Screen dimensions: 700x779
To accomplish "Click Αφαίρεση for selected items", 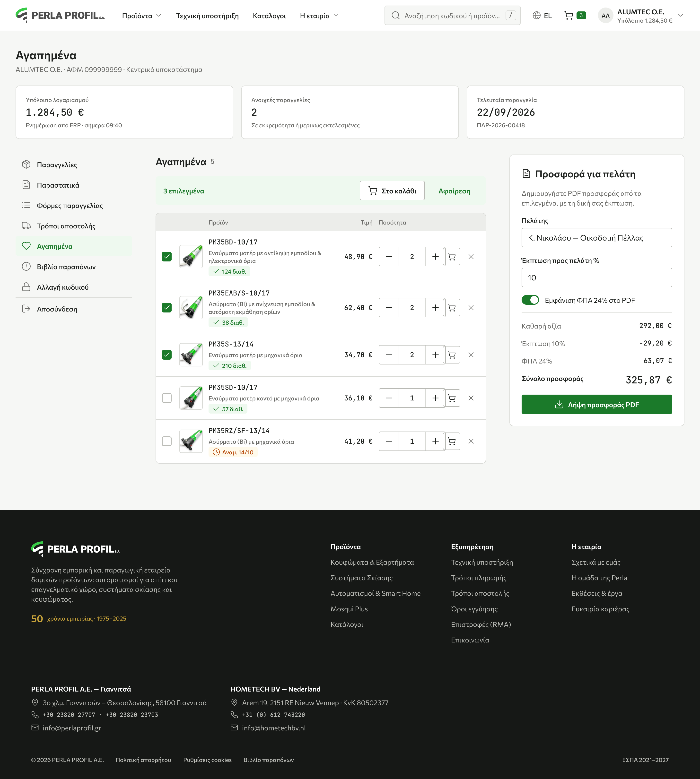I will 454,191.
